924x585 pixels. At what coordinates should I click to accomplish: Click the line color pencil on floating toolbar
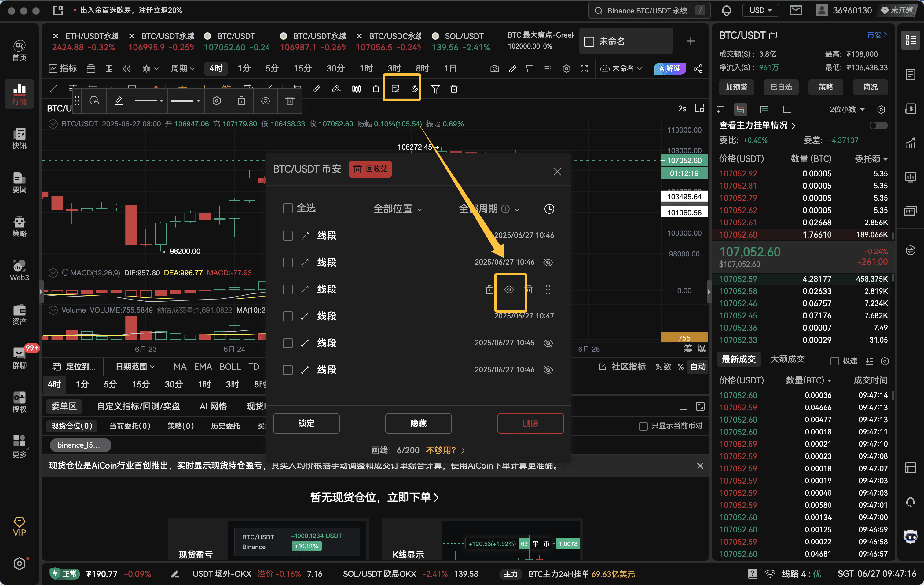click(119, 100)
